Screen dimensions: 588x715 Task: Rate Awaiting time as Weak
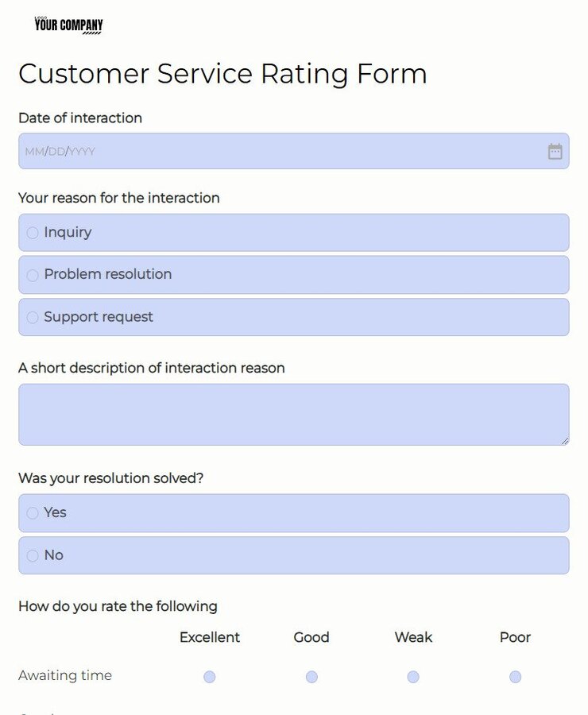click(412, 676)
